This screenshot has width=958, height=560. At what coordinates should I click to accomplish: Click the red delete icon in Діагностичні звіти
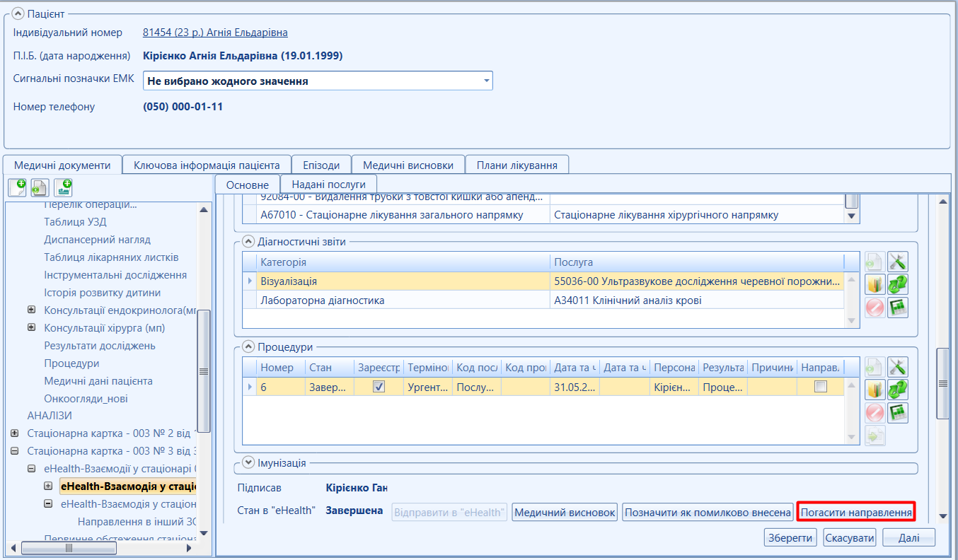click(875, 308)
